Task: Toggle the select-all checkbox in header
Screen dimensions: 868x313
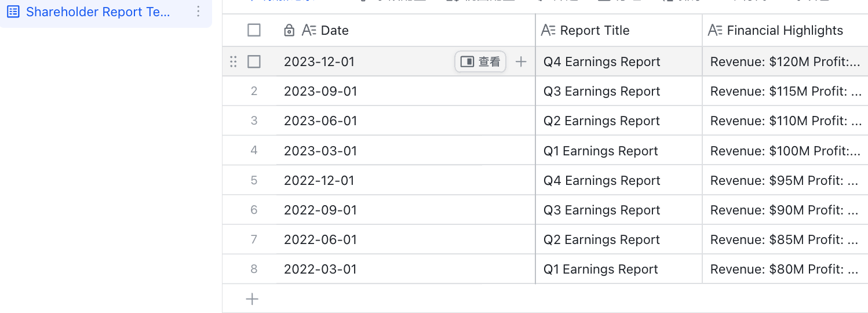Action: click(x=254, y=30)
